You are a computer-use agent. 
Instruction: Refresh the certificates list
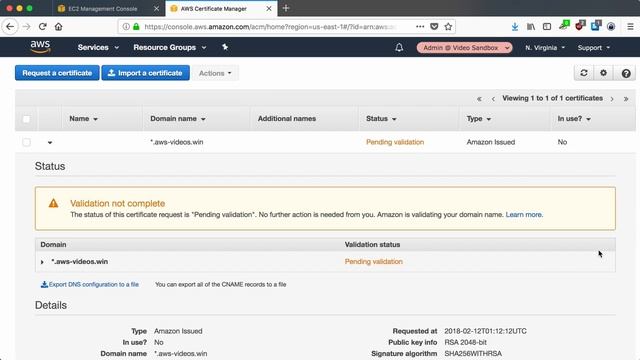click(x=584, y=73)
